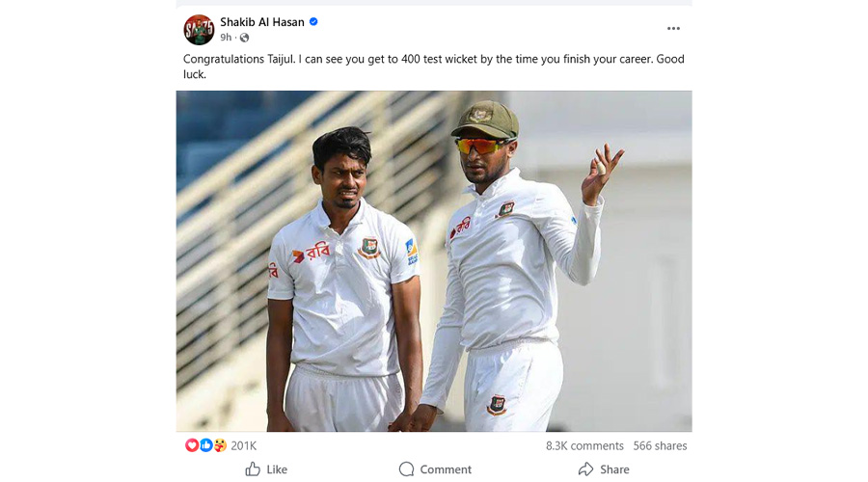Open the photo of the two cricketers
This screenshot has width=868, height=482.
point(433,261)
